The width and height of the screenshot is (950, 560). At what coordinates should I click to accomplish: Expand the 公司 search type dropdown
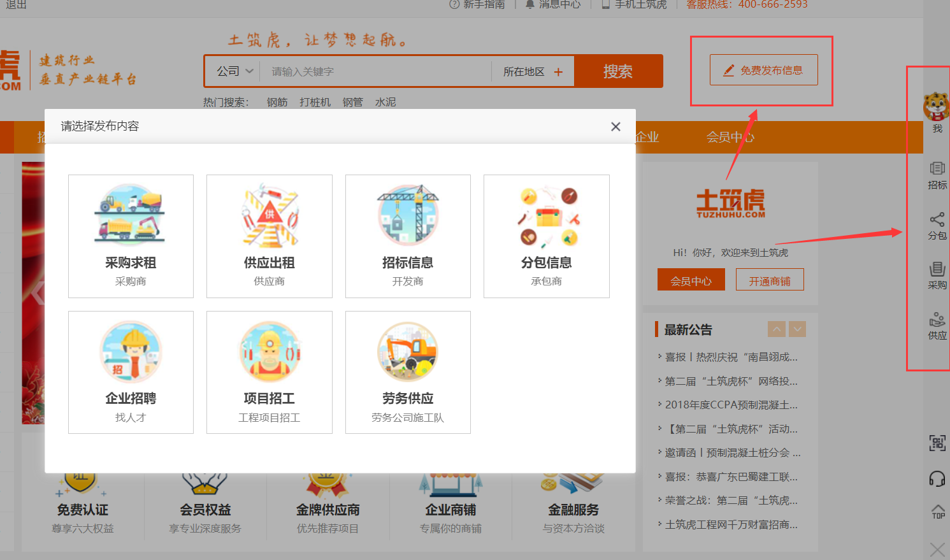[234, 71]
